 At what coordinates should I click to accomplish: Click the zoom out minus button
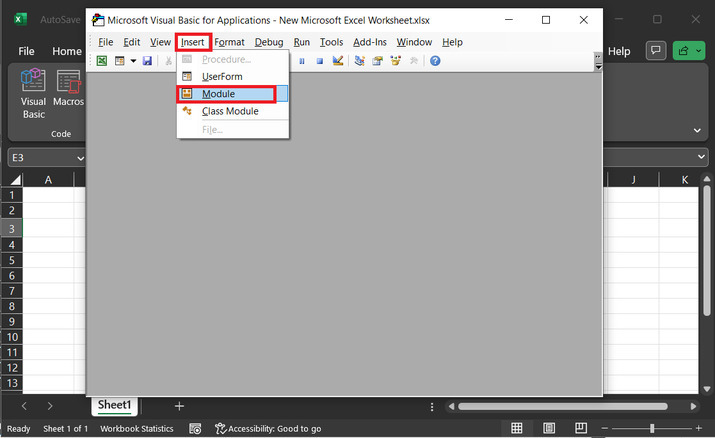(x=605, y=428)
